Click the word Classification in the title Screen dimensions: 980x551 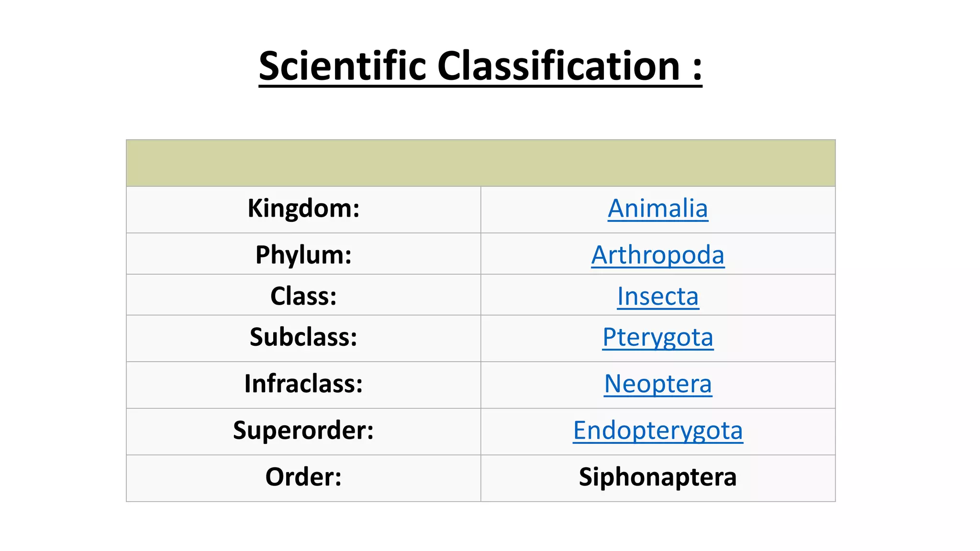tap(558, 66)
